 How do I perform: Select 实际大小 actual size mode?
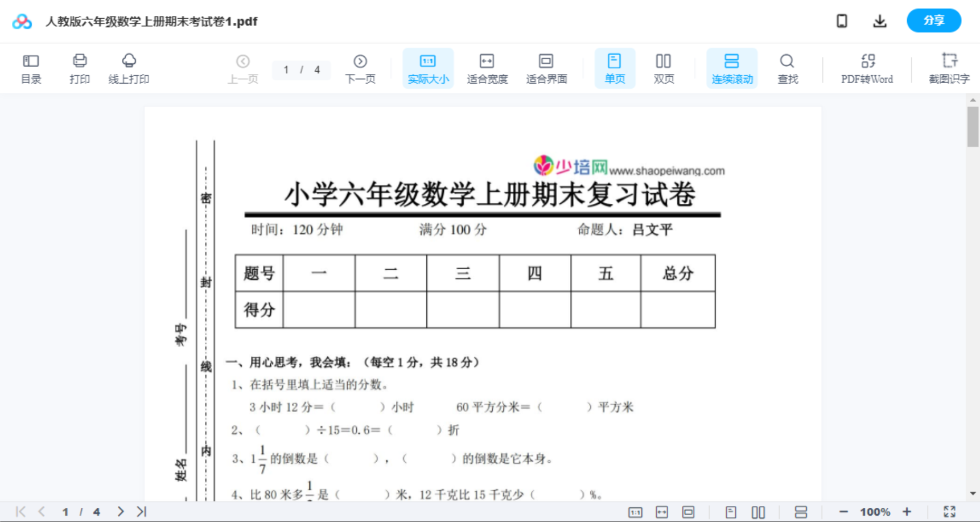pyautogui.click(x=427, y=67)
